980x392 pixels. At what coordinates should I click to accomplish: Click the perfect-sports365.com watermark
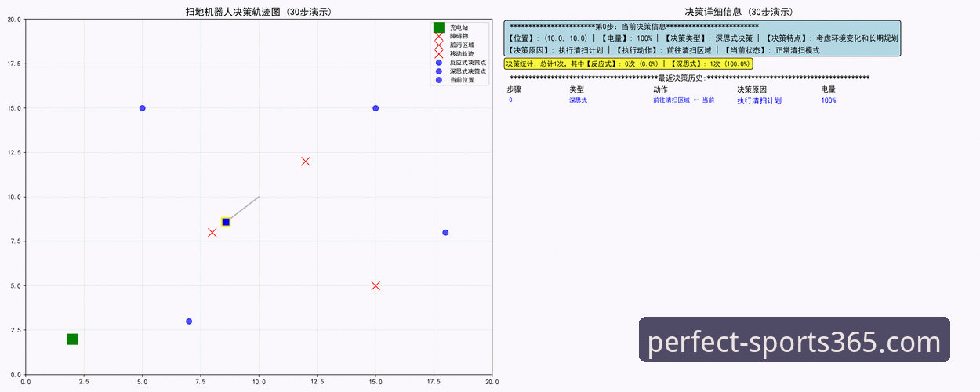pyautogui.click(x=794, y=343)
